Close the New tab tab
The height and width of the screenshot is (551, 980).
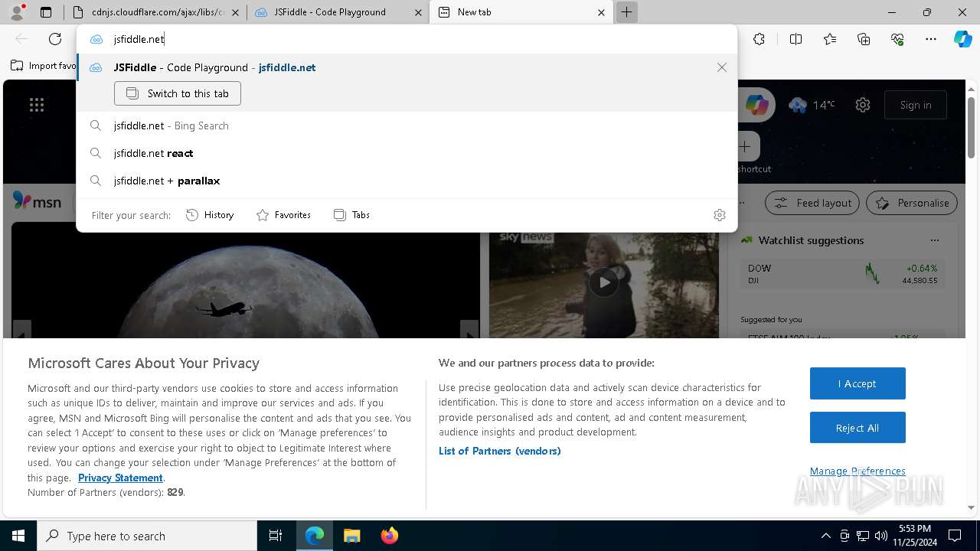coord(601,12)
